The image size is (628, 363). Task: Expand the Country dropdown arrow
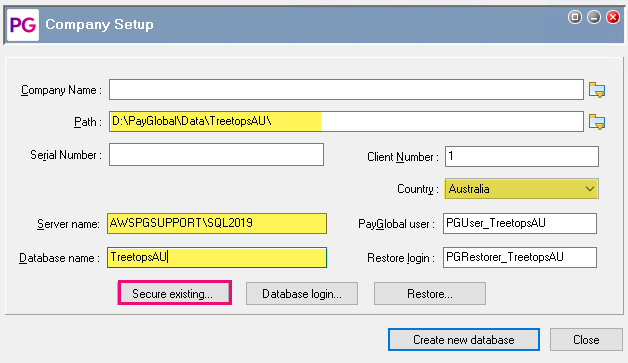click(x=590, y=189)
